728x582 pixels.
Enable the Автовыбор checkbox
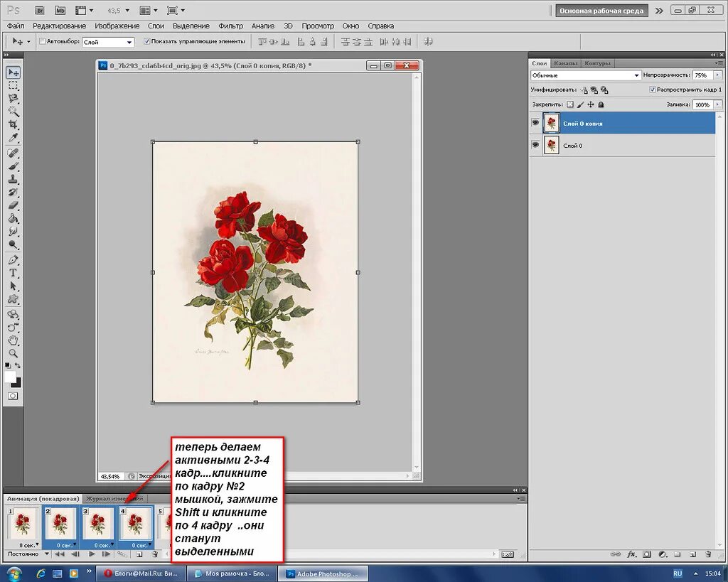42,41
